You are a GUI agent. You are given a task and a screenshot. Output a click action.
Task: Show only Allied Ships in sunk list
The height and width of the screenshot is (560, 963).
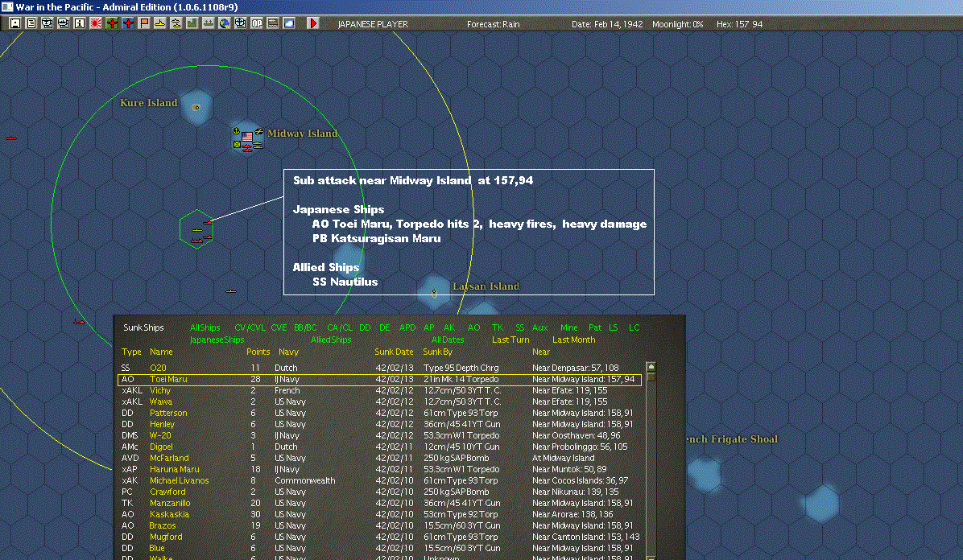click(x=331, y=340)
